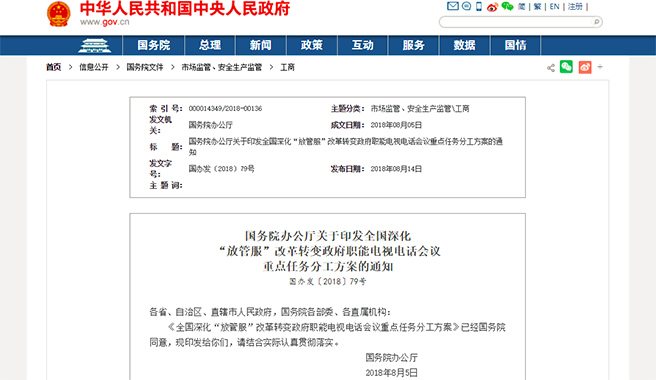This screenshot has width=656, height=380.
Task: Go to 国务院文件 in breadcrumb
Action: coord(145,67)
